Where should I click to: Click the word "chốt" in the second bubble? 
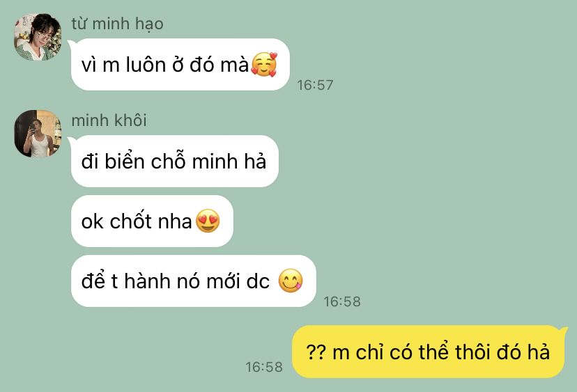tap(130, 221)
